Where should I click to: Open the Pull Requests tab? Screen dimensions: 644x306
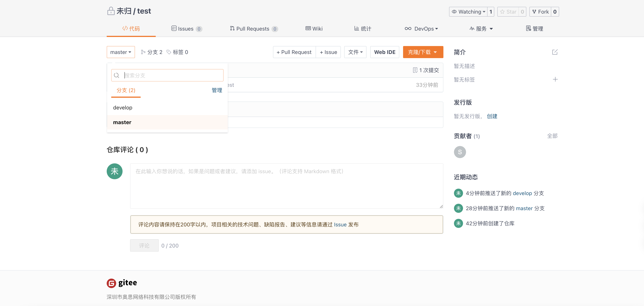point(254,29)
